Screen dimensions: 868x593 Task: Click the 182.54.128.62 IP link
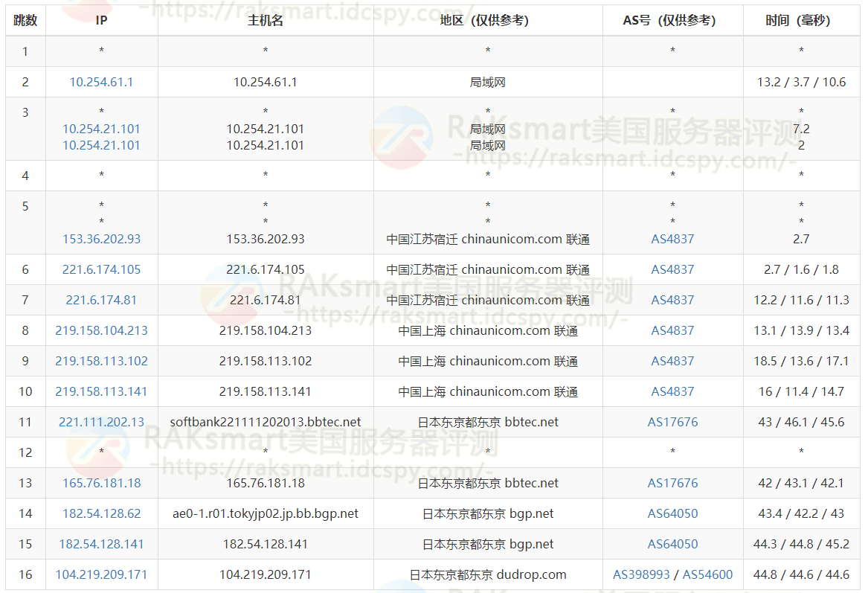click(x=101, y=513)
